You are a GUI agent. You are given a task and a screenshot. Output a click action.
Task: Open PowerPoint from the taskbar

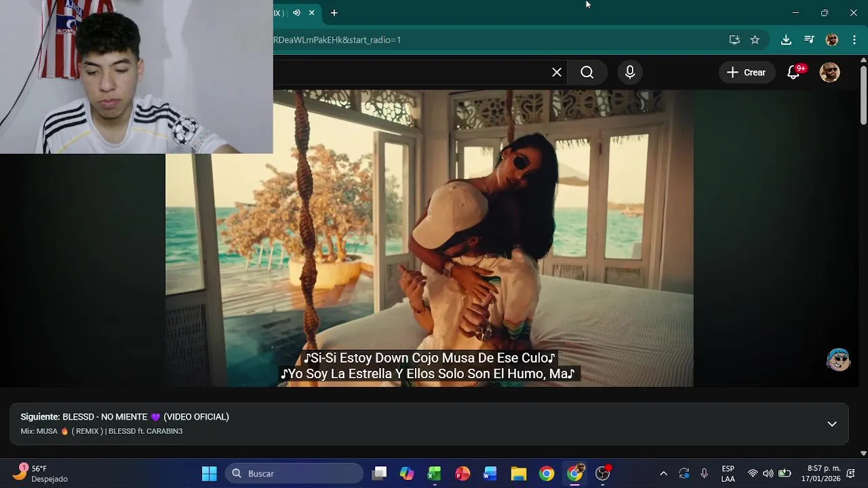click(x=462, y=474)
